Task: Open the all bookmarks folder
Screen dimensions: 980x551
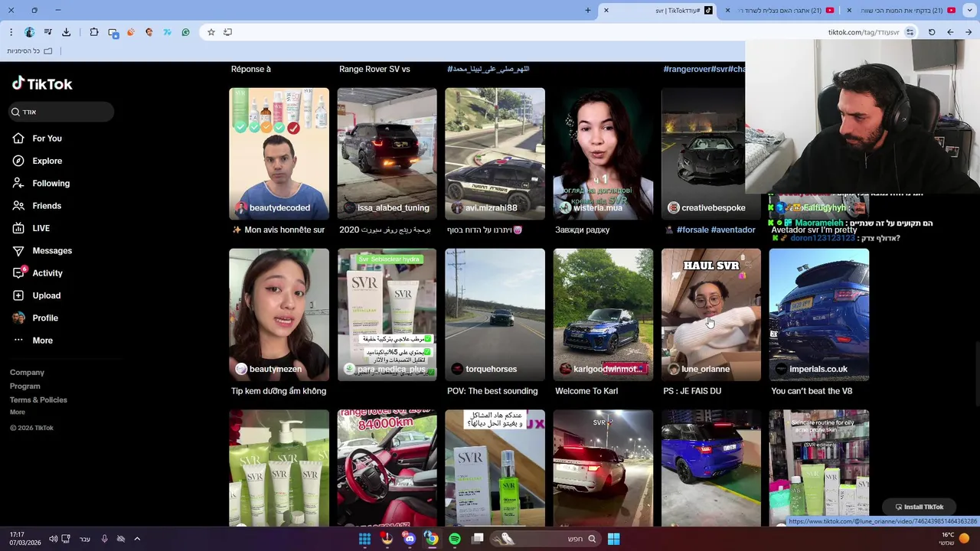Action: [30, 51]
